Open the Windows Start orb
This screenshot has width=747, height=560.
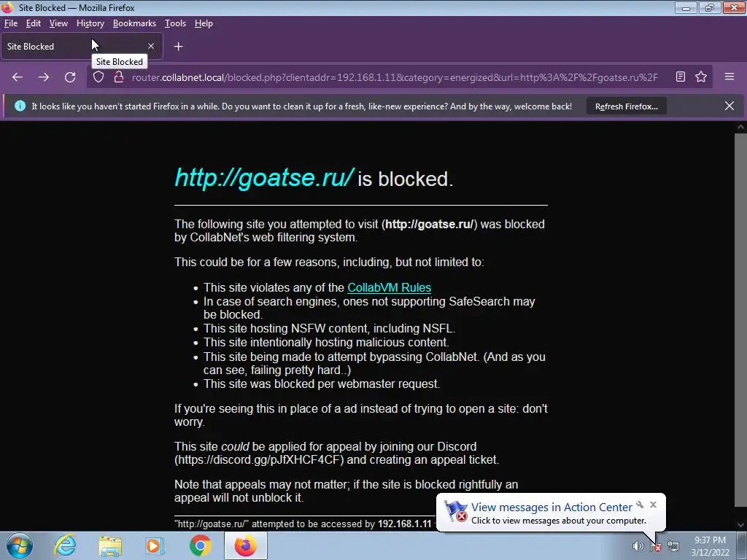click(20, 545)
